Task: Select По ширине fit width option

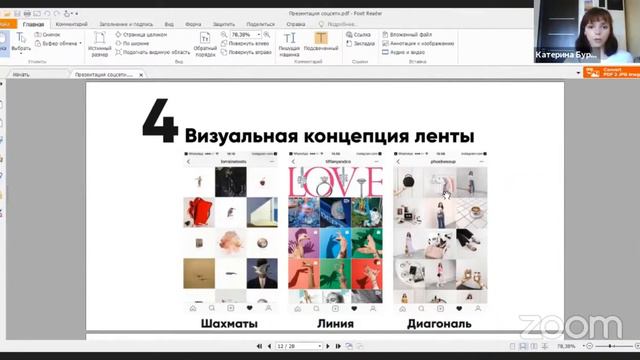Action: pos(132,43)
